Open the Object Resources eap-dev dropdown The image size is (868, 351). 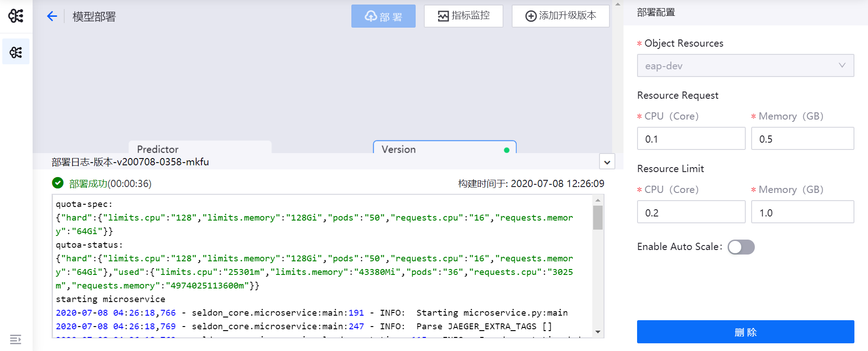[745, 66]
